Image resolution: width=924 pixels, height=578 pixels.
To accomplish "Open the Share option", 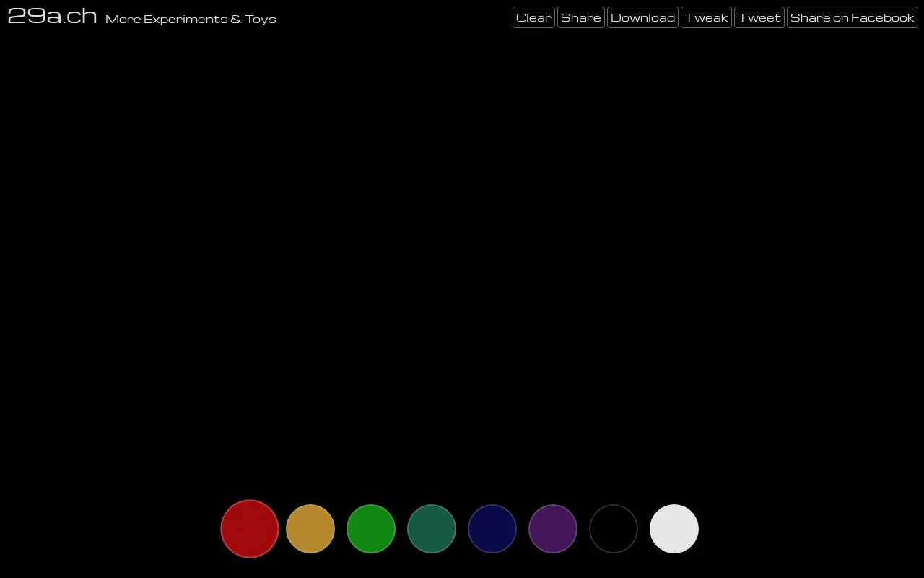I will (x=581, y=17).
